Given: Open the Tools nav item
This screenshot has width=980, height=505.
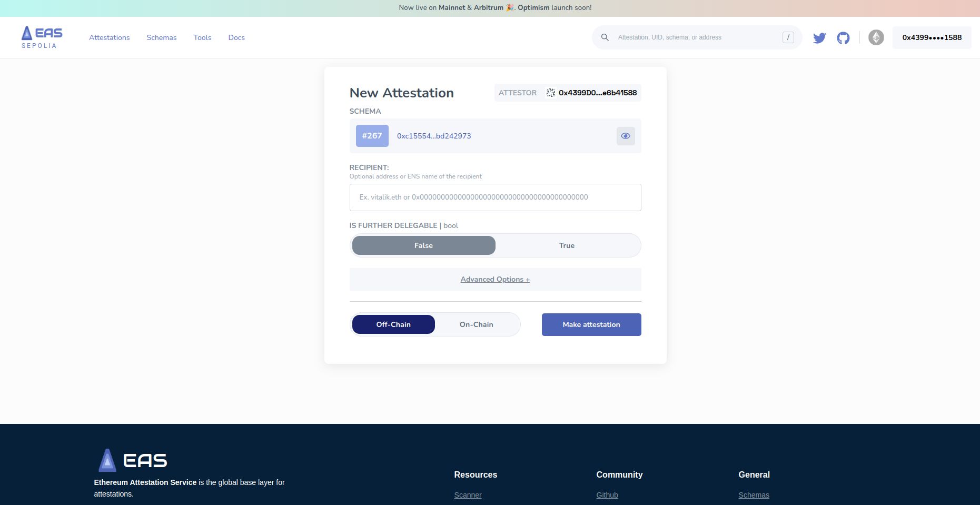Looking at the screenshot, I should 202,37.
